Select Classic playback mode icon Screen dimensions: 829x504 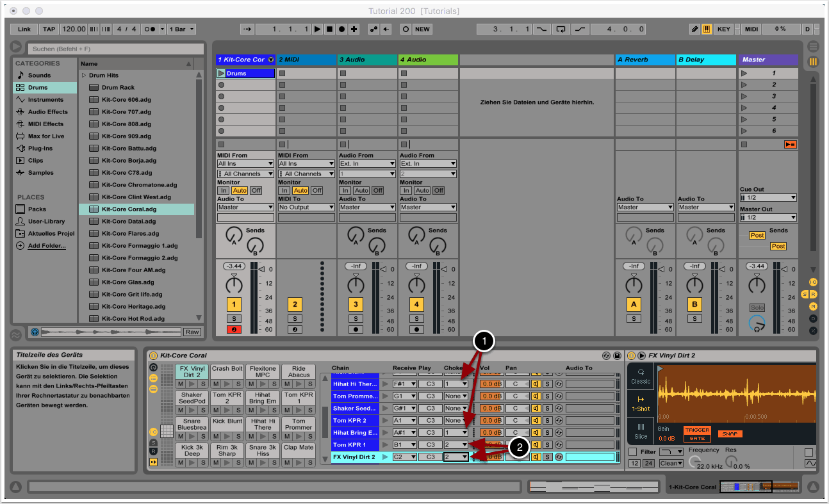coord(641,375)
